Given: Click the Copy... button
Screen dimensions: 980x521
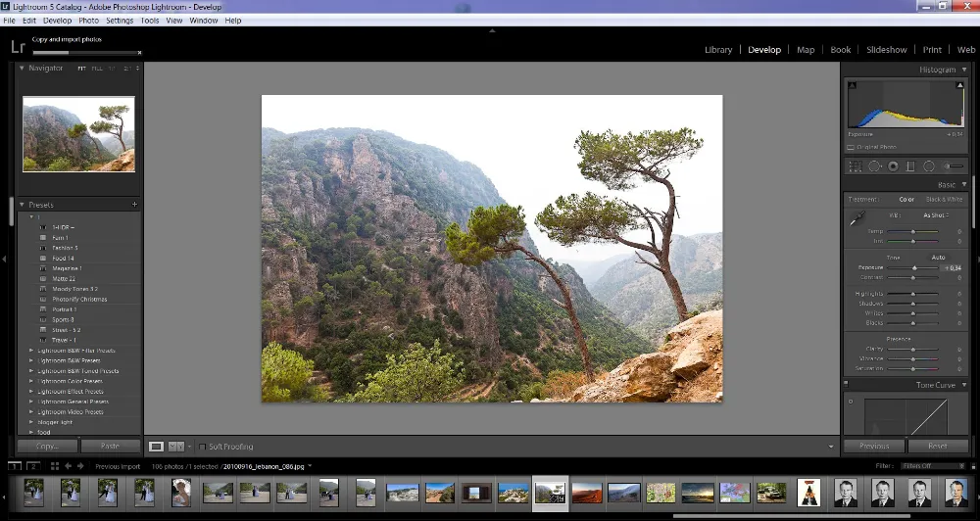Looking at the screenshot, I should coord(47,446).
